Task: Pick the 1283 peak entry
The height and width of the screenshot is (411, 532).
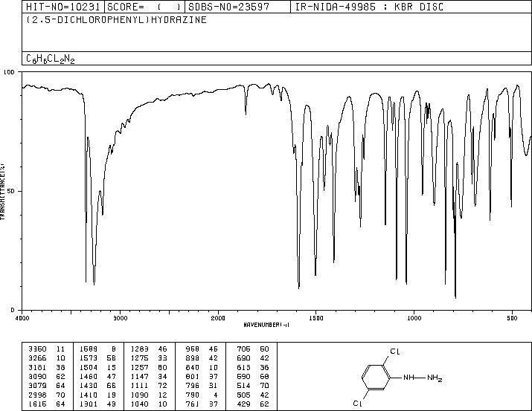Action: point(149,349)
